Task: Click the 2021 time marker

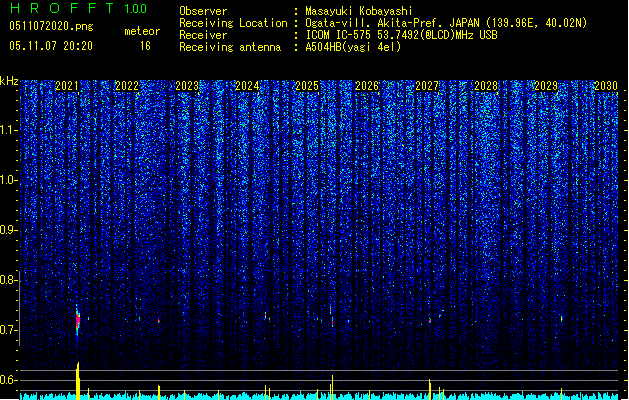Action: (x=67, y=86)
